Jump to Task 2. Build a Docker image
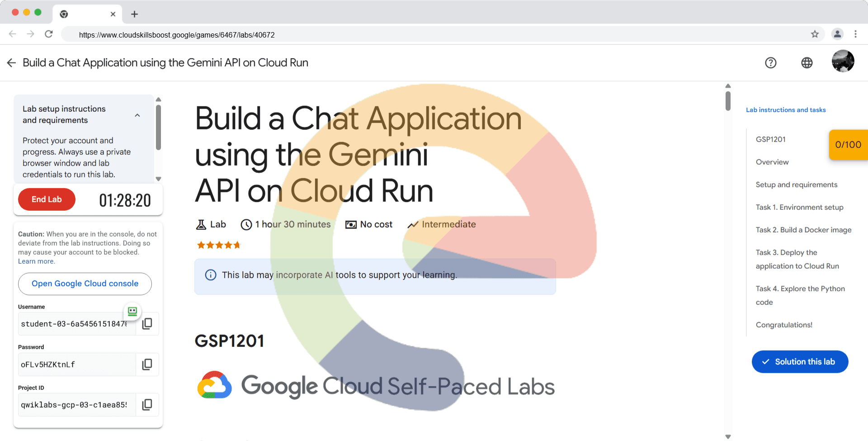 (x=803, y=230)
